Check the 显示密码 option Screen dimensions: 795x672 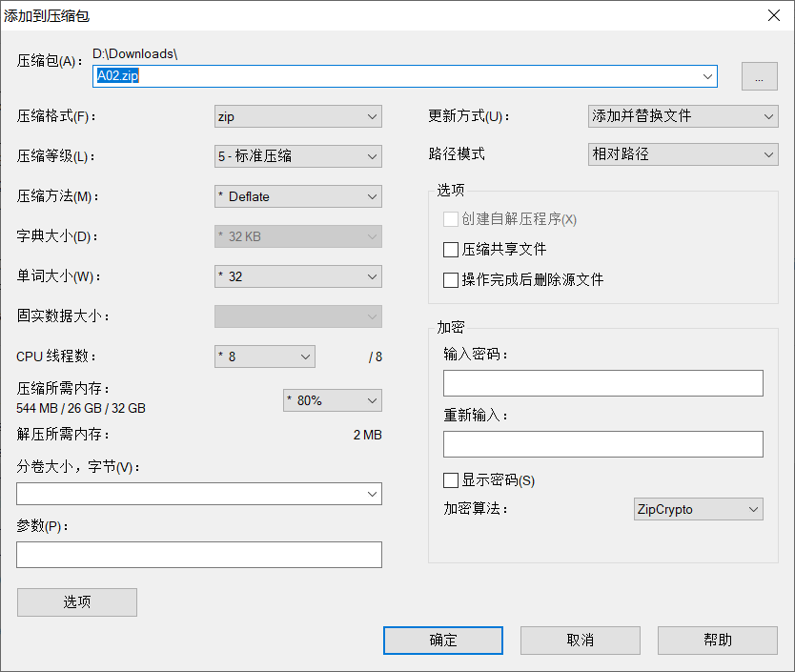coord(452,480)
